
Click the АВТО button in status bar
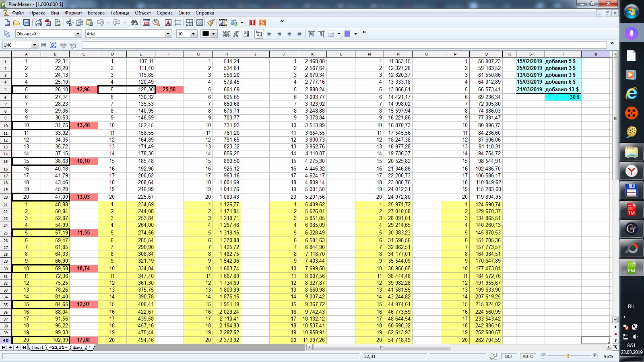(528, 356)
